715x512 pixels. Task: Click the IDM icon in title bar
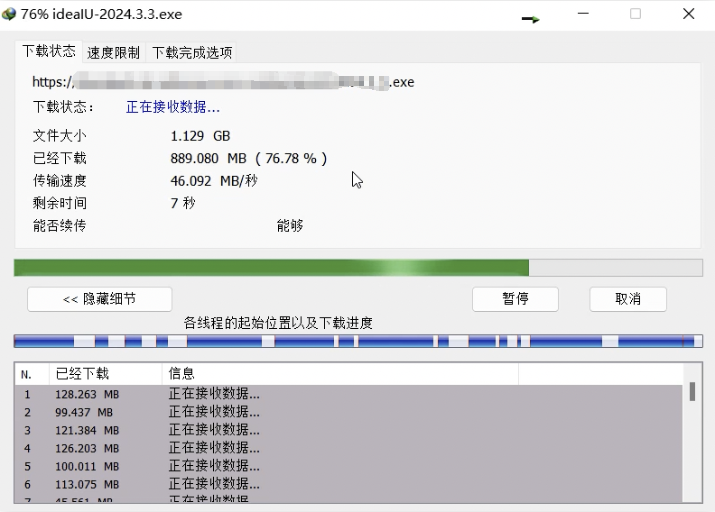click(x=10, y=15)
